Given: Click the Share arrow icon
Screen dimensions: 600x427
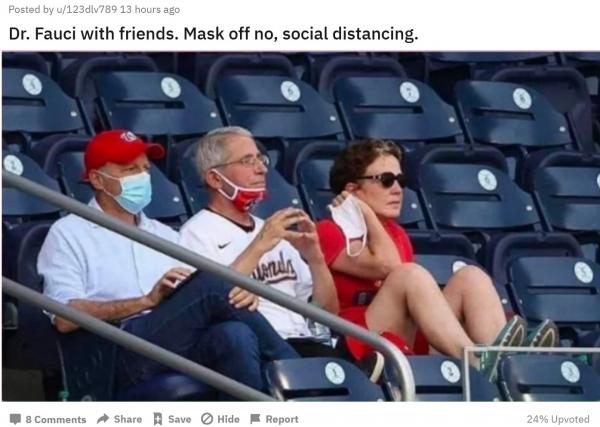Looking at the screenshot, I should (x=103, y=419).
